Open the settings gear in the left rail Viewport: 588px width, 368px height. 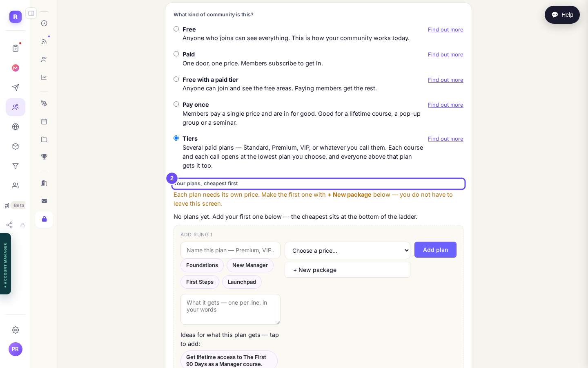(x=16, y=330)
